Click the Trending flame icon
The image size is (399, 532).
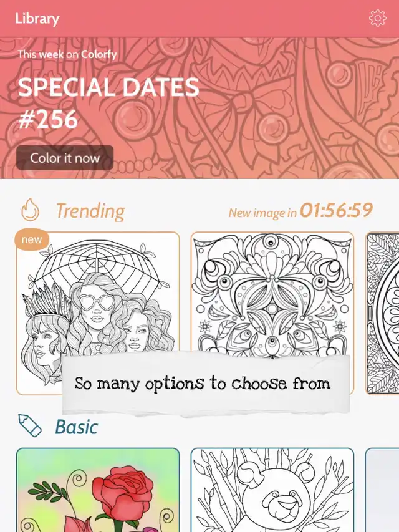click(30, 210)
